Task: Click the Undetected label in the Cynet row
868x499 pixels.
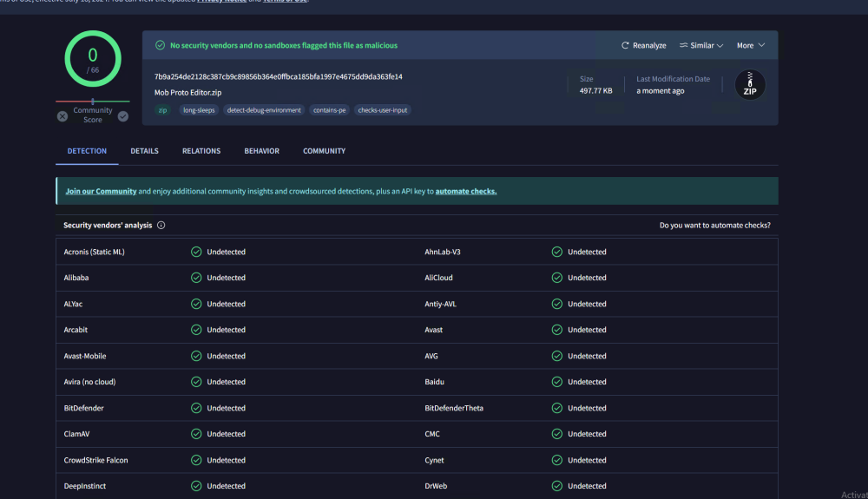Action: pos(587,460)
